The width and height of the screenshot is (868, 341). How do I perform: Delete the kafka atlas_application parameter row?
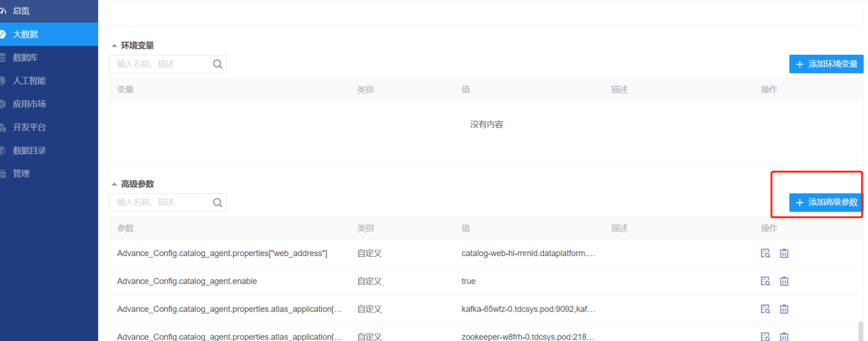point(784,309)
